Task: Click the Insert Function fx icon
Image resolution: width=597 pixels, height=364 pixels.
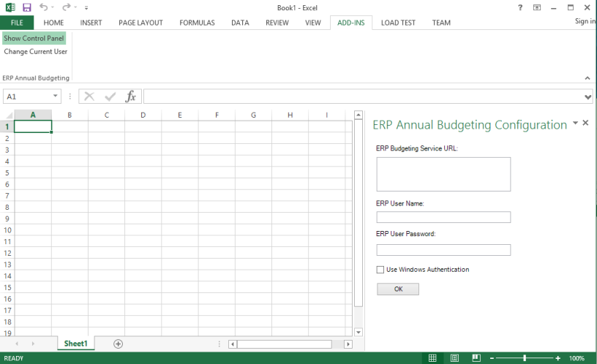Action: tap(131, 96)
